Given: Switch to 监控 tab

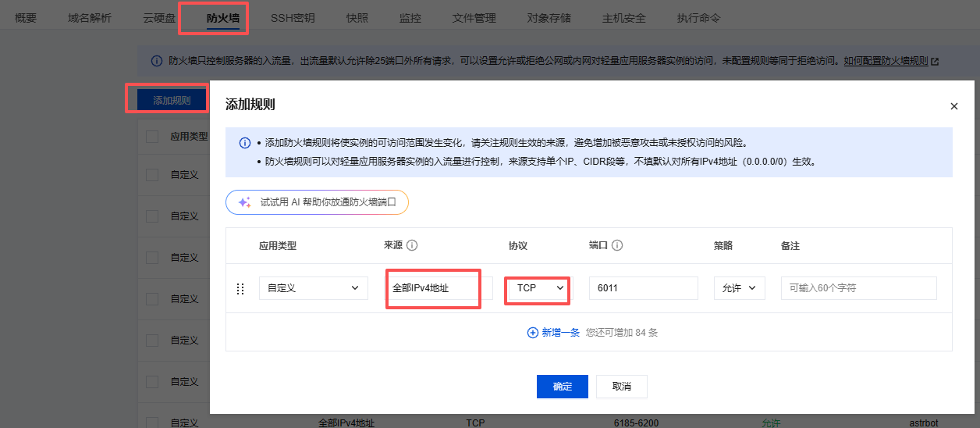Looking at the screenshot, I should click(x=410, y=18).
